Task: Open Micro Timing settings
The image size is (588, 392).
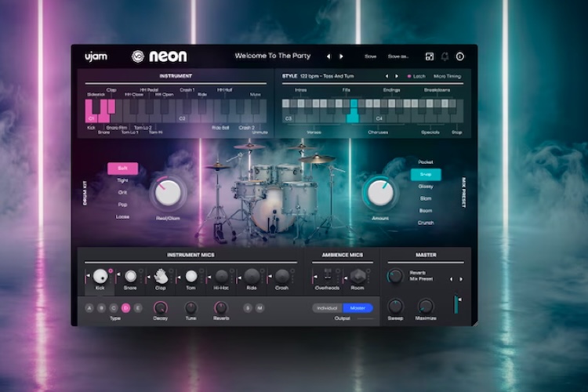Action: point(447,76)
